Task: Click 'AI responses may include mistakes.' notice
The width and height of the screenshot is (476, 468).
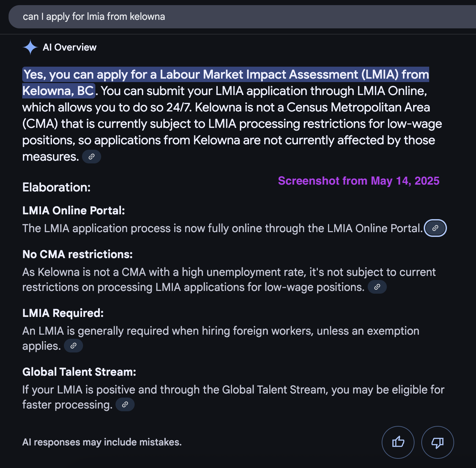Action: (102, 442)
